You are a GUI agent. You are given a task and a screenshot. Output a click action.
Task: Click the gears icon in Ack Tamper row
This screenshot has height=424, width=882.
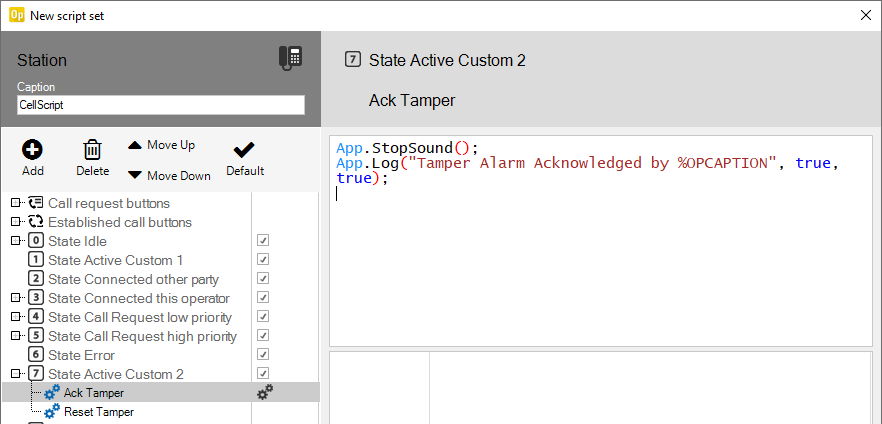point(264,393)
